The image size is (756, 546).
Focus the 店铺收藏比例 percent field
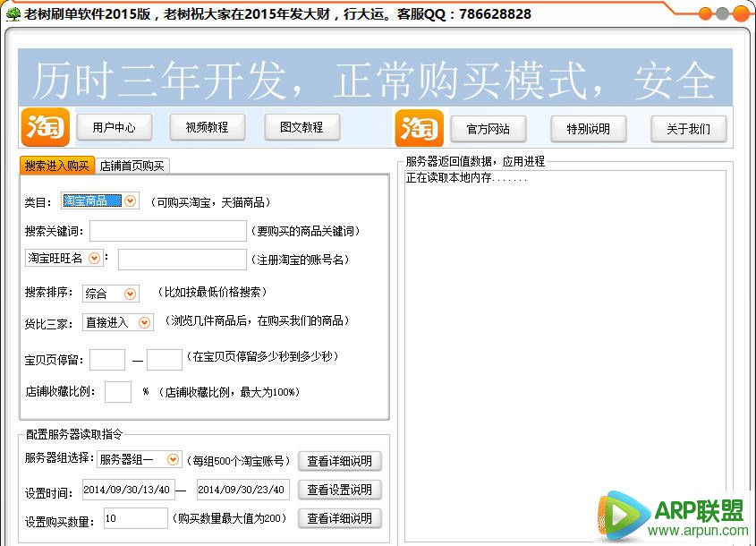[x=118, y=392]
